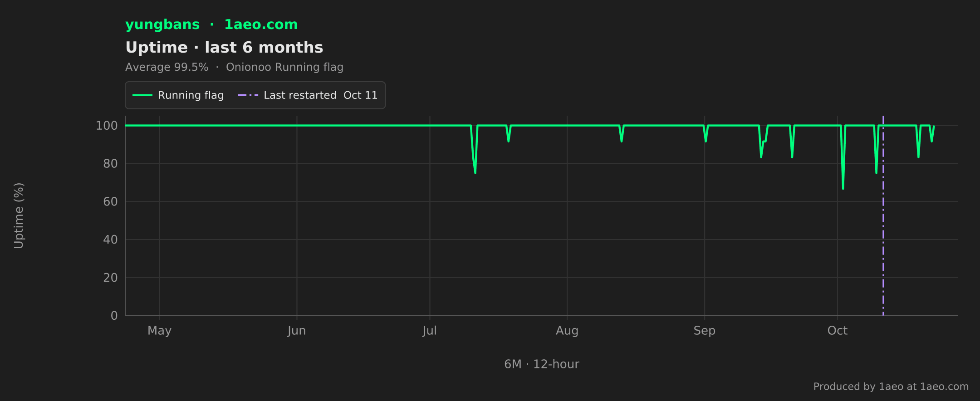This screenshot has width=980, height=401.
Task: Click 'Onionoo Running flag' subtitle text
Action: coord(284,67)
